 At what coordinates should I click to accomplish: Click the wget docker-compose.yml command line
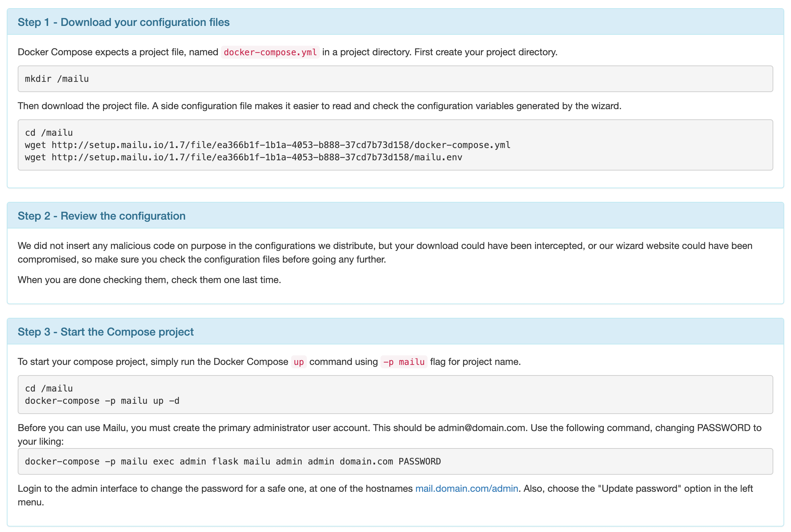click(268, 145)
